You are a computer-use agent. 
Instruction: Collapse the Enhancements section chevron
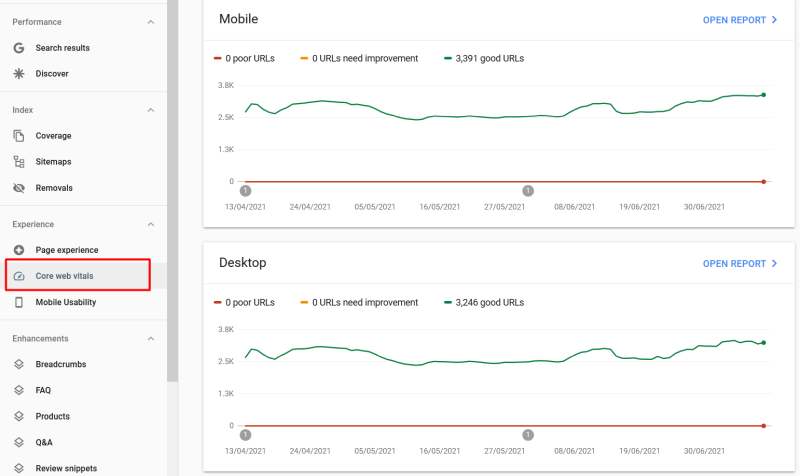tap(151, 338)
